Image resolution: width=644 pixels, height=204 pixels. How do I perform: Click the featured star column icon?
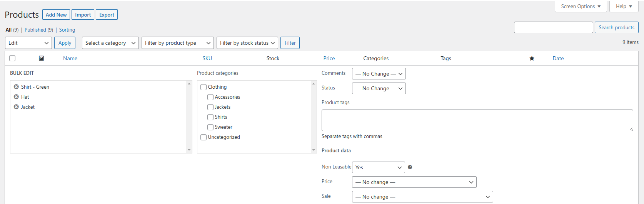[532, 58]
